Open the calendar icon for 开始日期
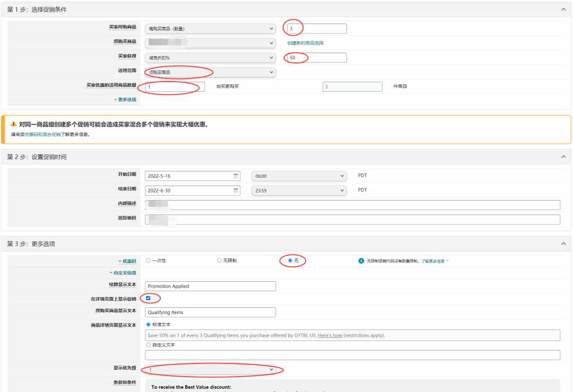The image size is (573, 392). [x=236, y=176]
